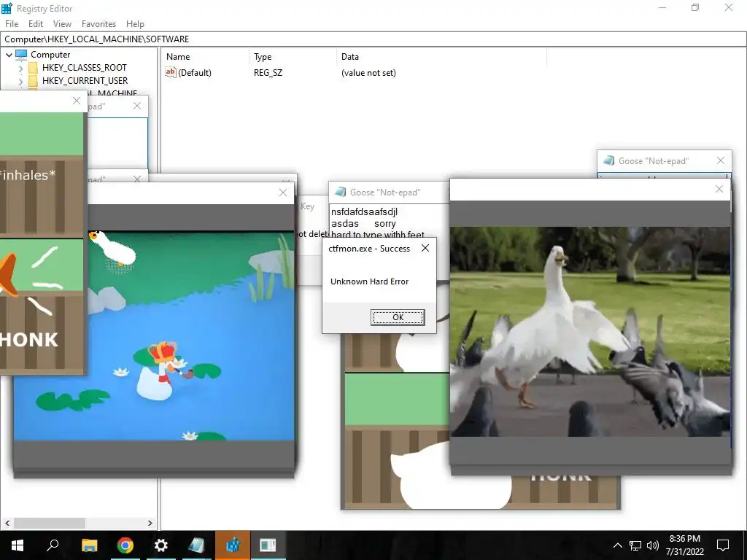Click the last open app taskbar icon

click(268, 545)
